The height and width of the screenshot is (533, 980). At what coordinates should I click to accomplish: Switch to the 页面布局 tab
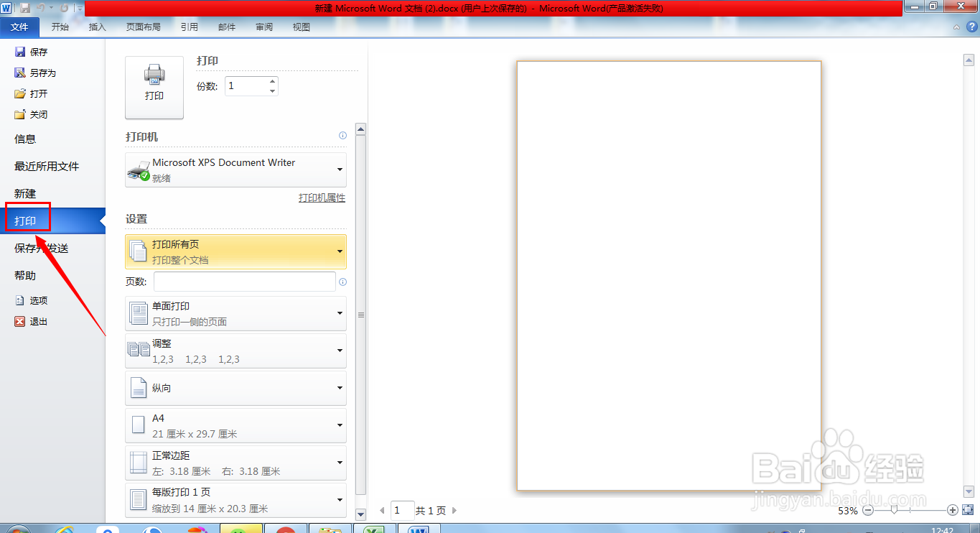pyautogui.click(x=144, y=27)
